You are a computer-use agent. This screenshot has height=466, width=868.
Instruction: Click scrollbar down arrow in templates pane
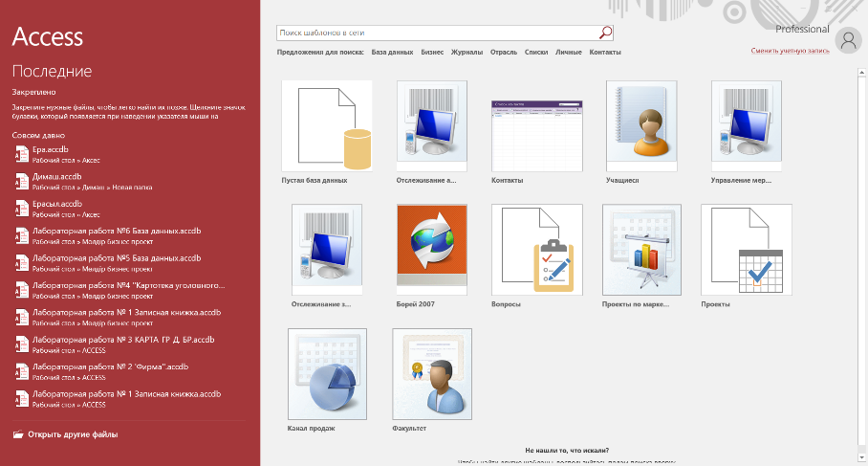point(862,457)
